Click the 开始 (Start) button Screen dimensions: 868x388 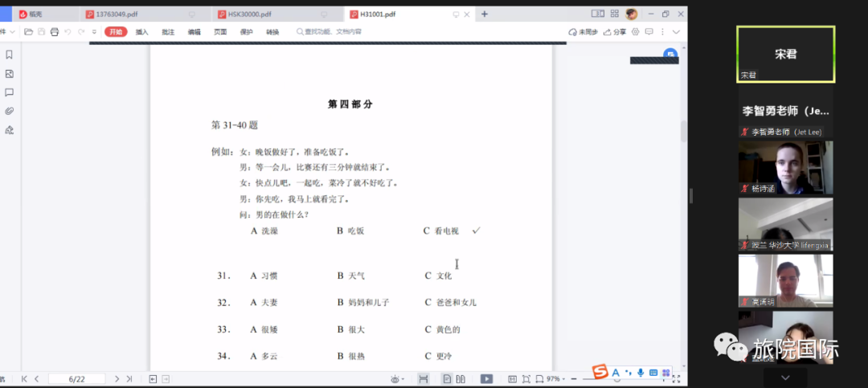point(116,32)
